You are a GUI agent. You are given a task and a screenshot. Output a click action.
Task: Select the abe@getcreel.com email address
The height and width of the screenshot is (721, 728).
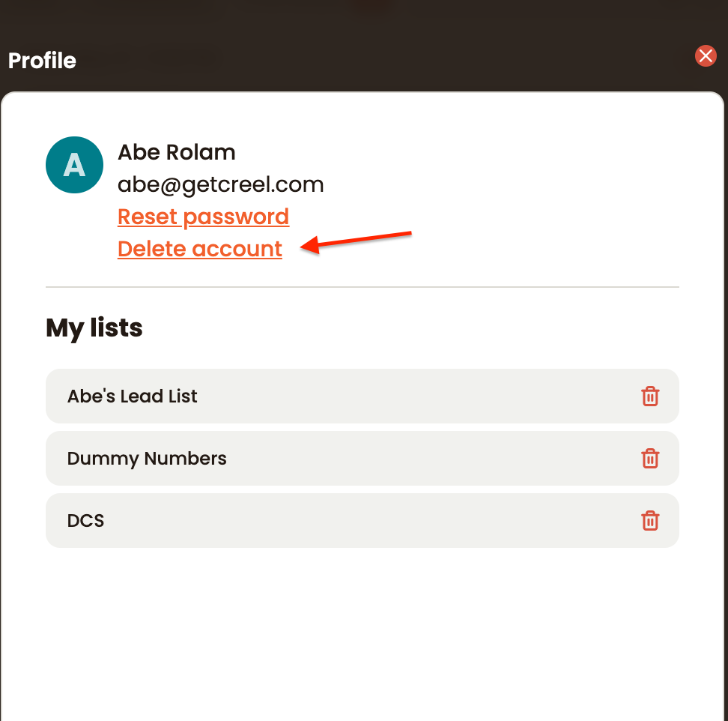point(220,185)
